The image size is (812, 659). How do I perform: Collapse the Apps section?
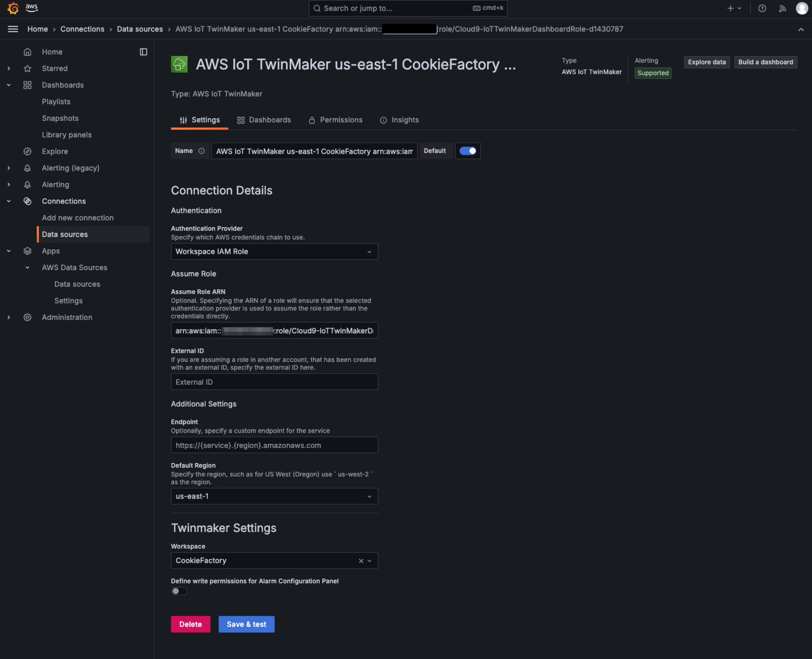coord(9,251)
